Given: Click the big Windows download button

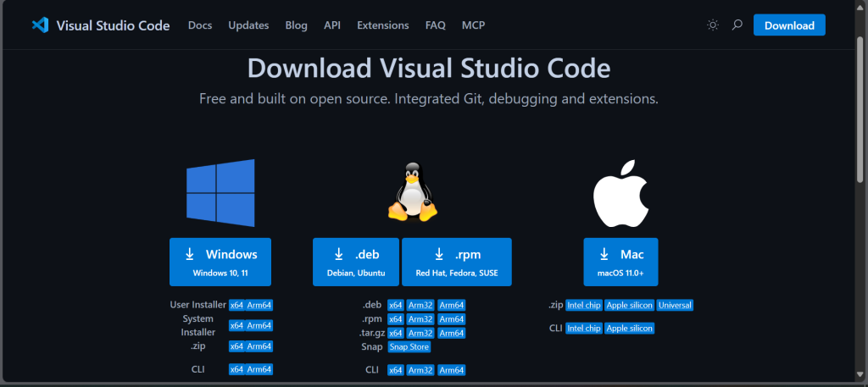Looking at the screenshot, I should tap(220, 262).
